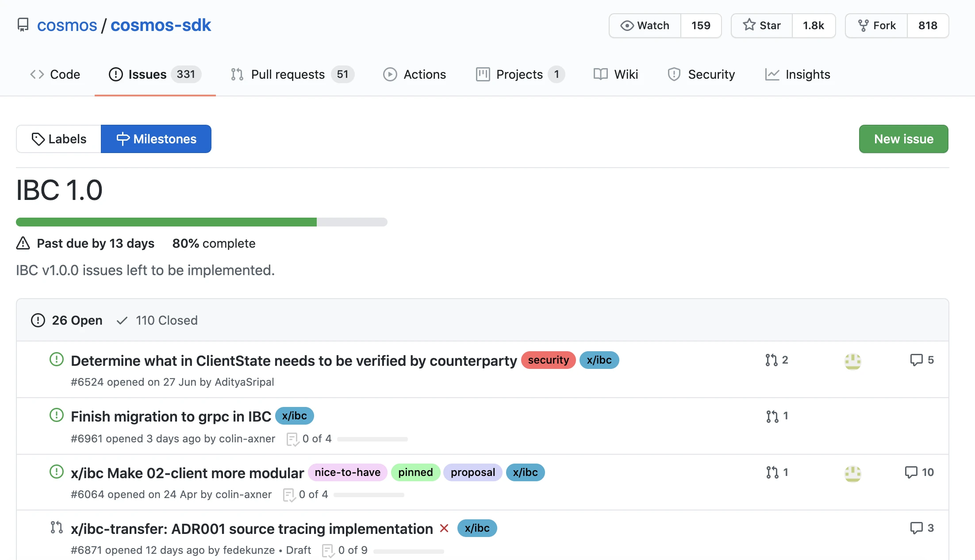Open the Projects tab
The height and width of the screenshot is (560, 975).
[520, 74]
